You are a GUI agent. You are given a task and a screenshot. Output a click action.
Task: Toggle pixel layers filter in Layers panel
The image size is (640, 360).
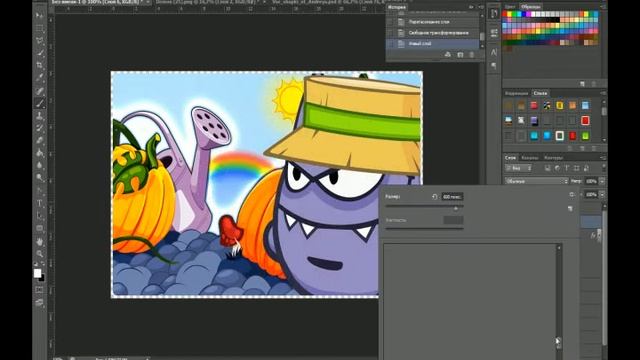[x=547, y=168]
